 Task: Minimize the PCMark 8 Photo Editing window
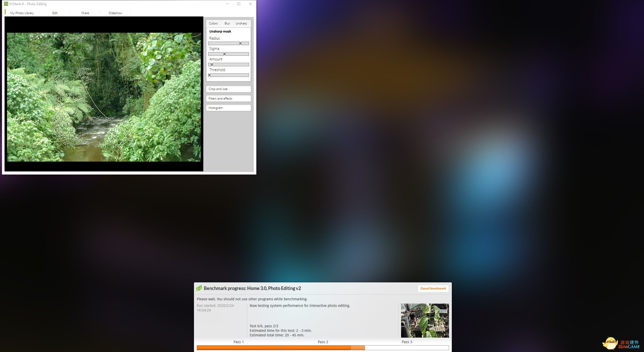(x=228, y=4)
